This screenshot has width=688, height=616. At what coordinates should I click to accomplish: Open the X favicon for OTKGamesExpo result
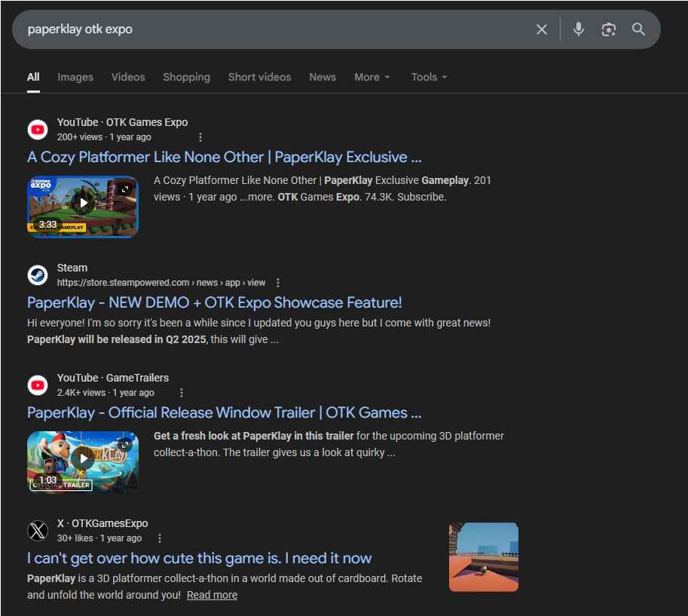38,531
